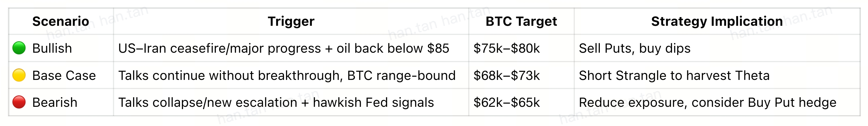
Task: Select the $68k–$73k target cell
Action: pos(506,76)
